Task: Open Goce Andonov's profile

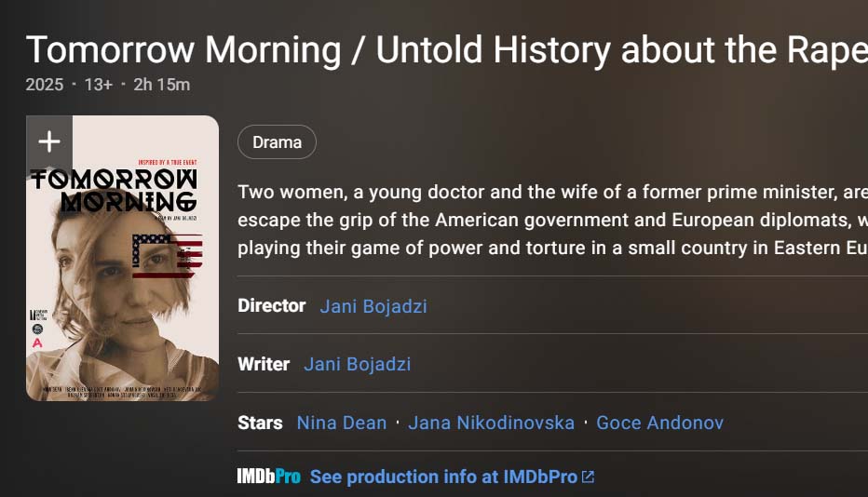Action: point(659,423)
